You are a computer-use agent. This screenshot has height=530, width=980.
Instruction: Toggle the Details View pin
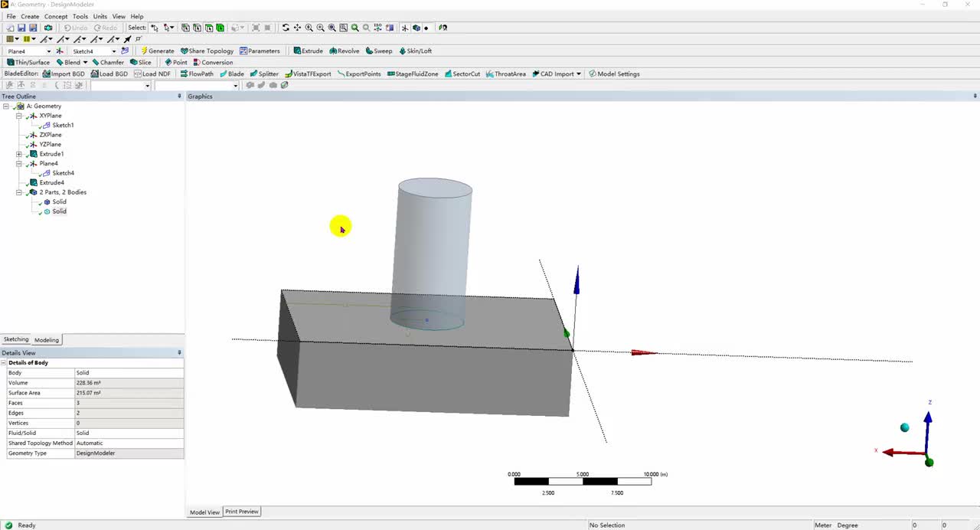(x=180, y=353)
